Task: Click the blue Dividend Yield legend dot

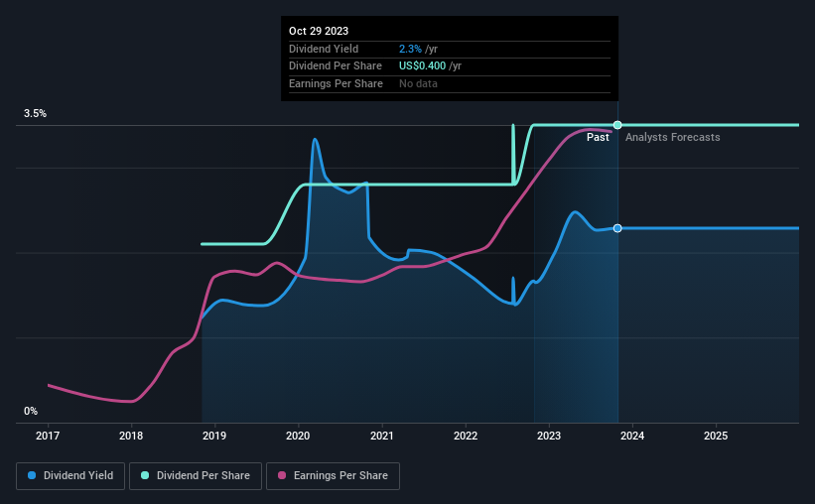Action: point(32,475)
